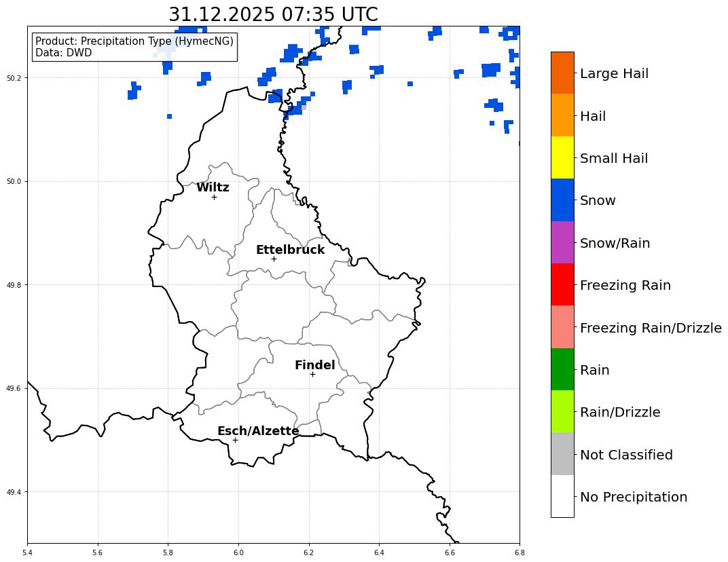Click the blue Snow legend swatch

coord(562,200)
